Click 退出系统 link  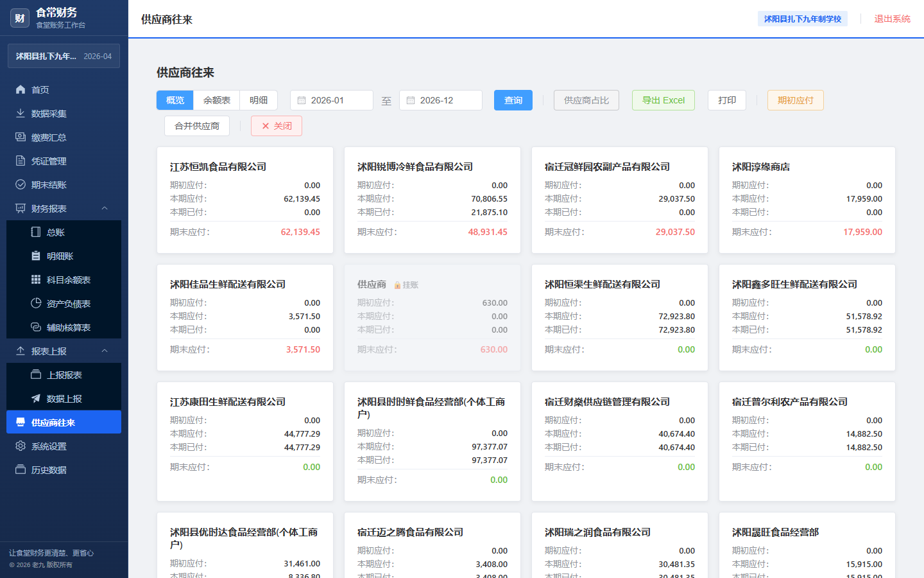tap(892, 19)
